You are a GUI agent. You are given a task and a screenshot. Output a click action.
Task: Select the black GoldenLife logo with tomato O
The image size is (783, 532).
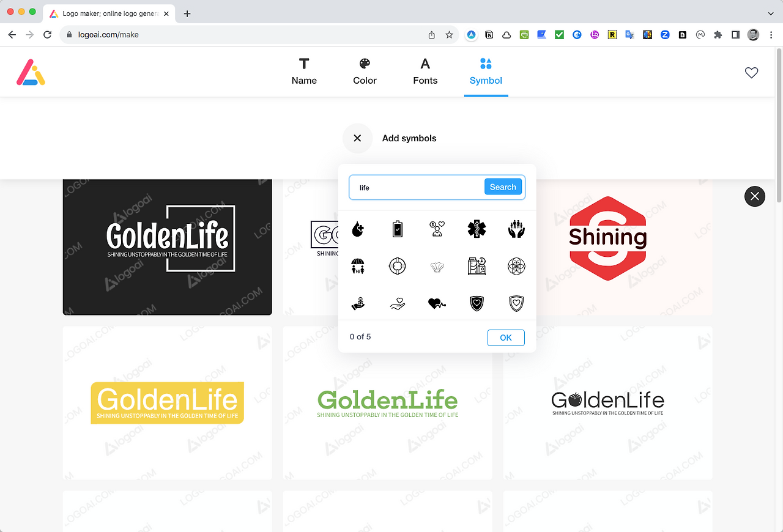pos(607,402)
